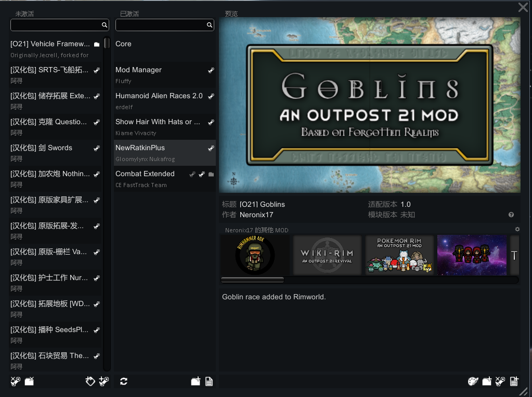532x397 pixels.
Task: Click the question mark help icon
Action: [511, 215]
